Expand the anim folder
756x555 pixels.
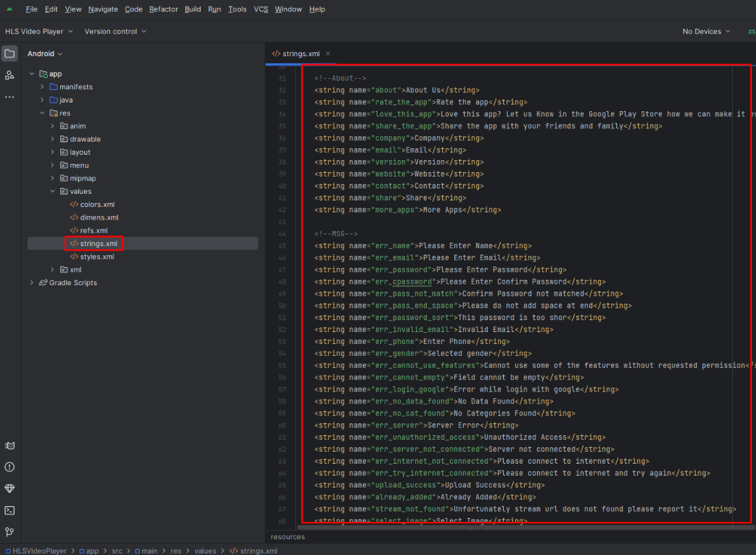tap(52, 126)
